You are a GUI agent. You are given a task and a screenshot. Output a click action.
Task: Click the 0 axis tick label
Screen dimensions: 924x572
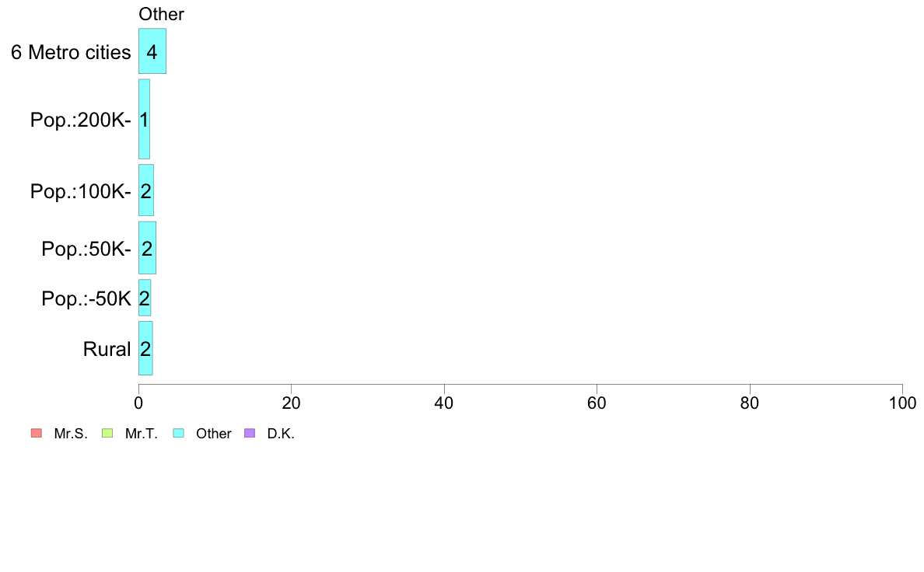pos(138,403)
